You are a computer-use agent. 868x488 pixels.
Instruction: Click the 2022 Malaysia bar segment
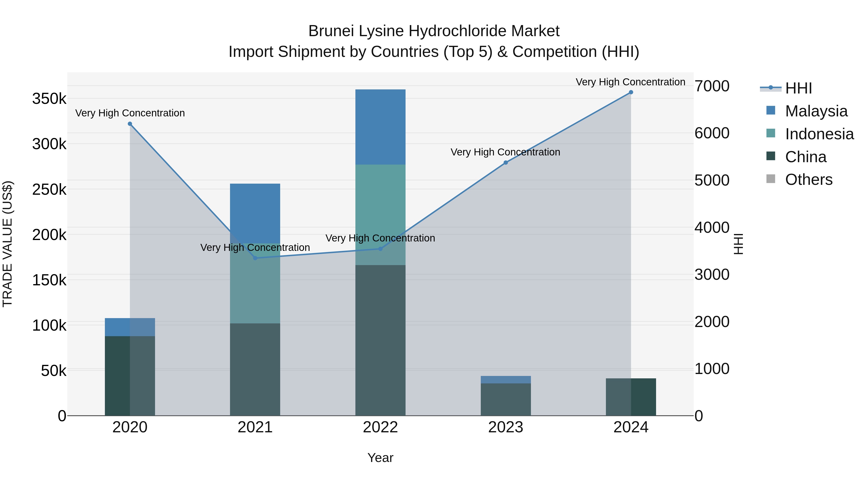coord(380,127)
